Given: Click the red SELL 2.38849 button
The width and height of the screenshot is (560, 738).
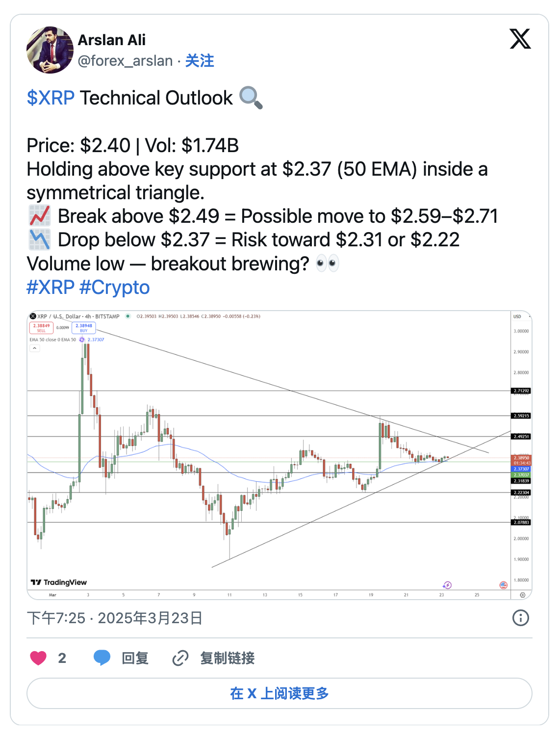Looking at the screenshot, I should click(x=41, y=328).
